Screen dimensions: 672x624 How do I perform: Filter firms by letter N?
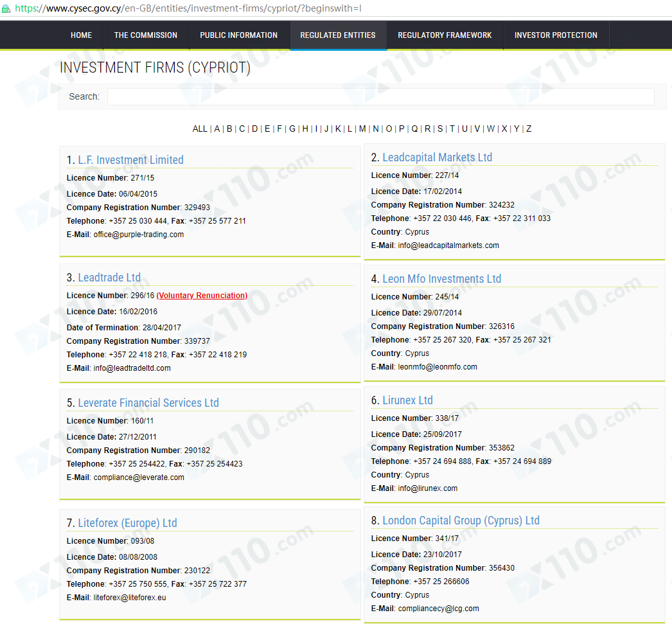click(376, 129)
